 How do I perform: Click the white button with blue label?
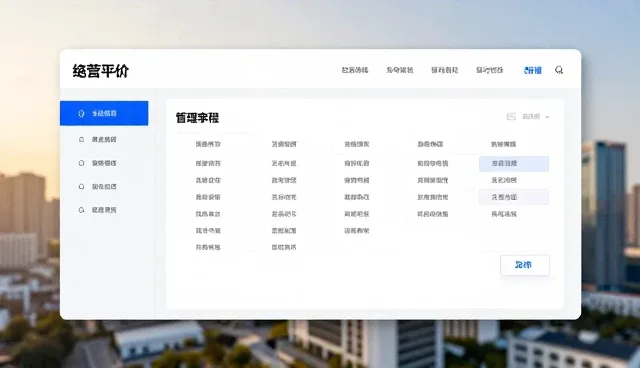(525, 265)
